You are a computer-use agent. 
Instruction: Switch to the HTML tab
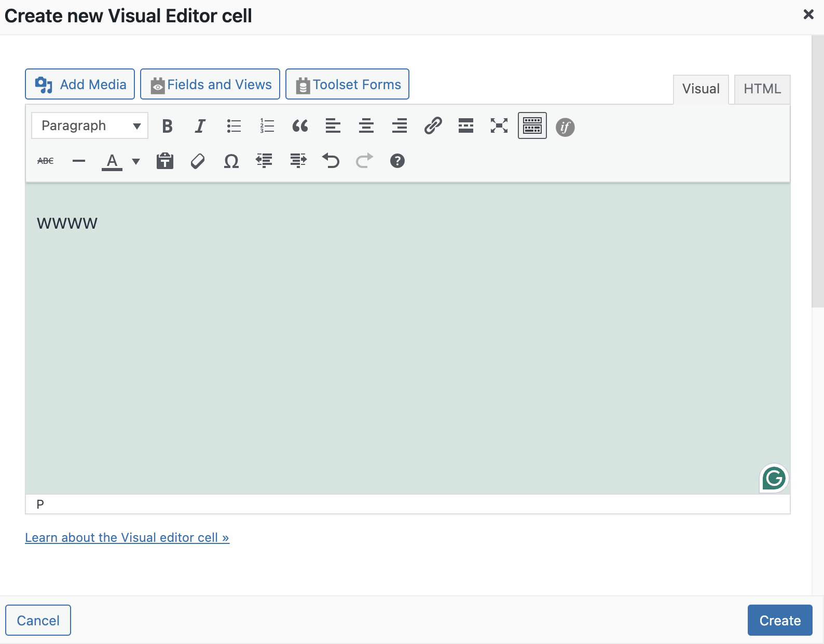(x=762, y=89)
